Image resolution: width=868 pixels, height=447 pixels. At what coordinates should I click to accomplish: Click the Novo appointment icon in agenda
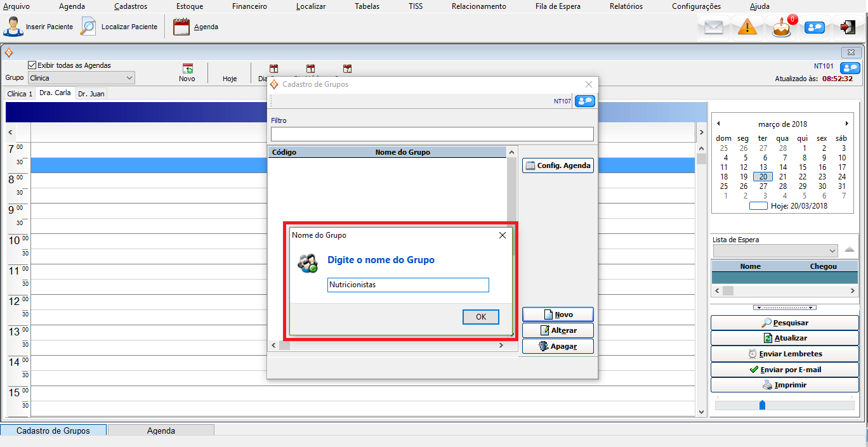(x=187, y=69)
